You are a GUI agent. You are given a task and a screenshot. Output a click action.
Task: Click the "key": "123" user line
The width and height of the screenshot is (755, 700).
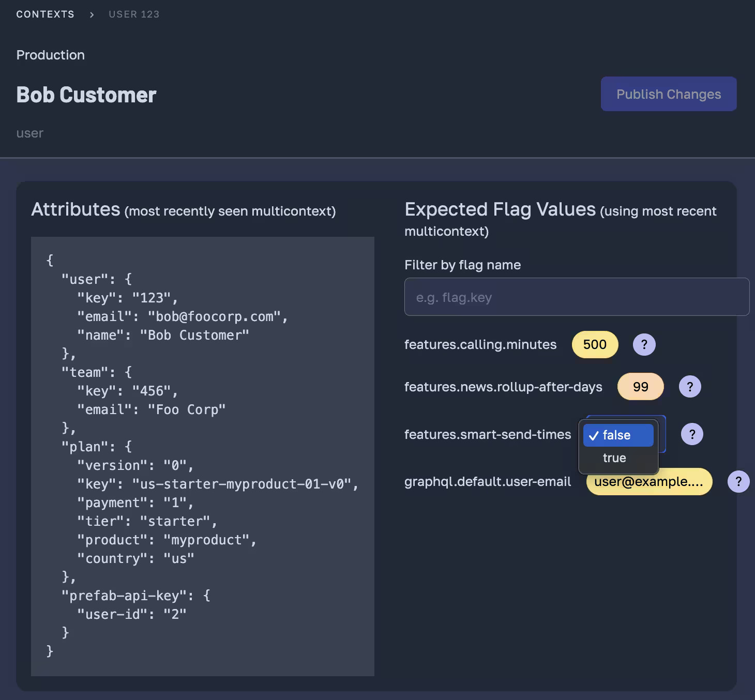pos(127,298)
